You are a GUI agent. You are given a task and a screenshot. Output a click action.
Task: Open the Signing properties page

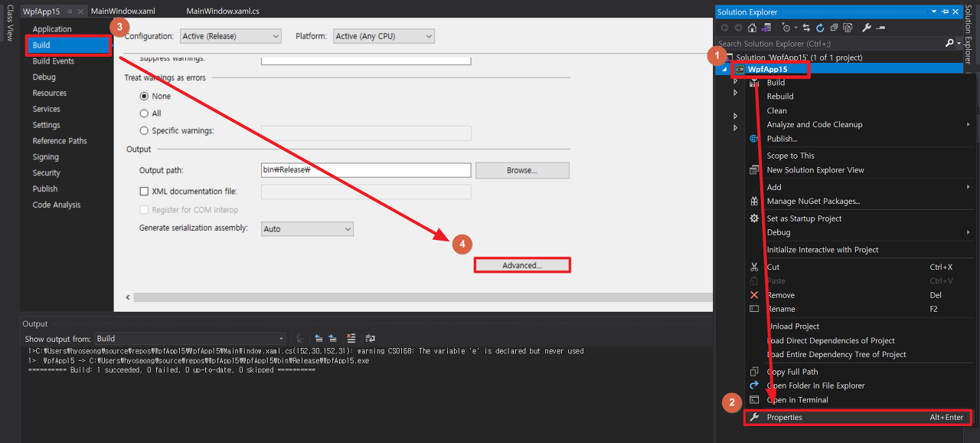pyautogui.click(x=45, y=157)
